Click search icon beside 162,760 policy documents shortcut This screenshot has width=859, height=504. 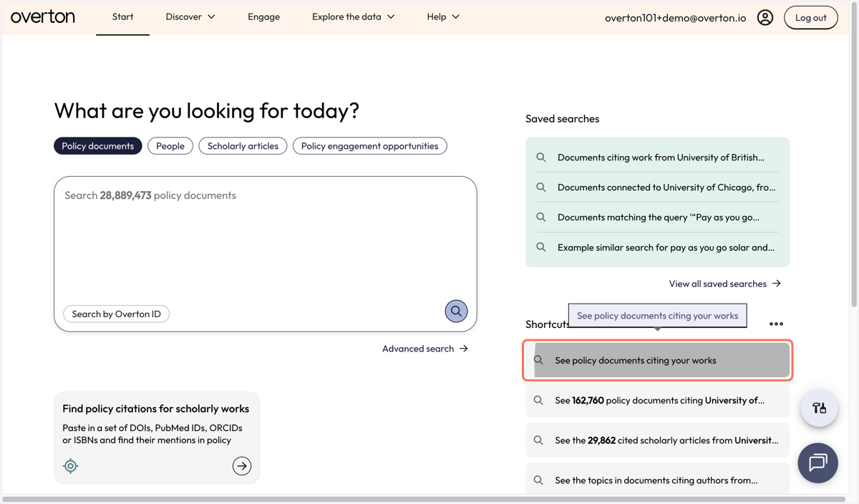[x=538, y=400]
